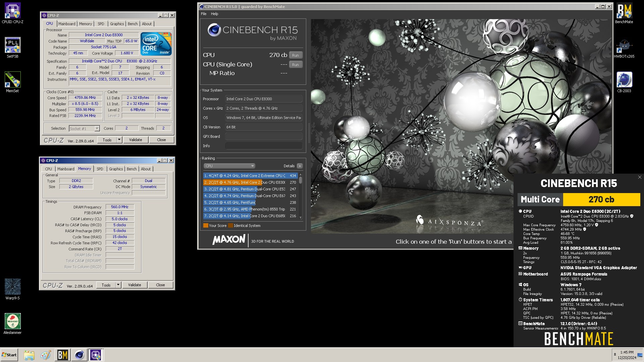Image resolution: width=644 pixels, height=362 pixels.
Task: Switch to BenchMate on the taskbar
Action: (x=62, y=355)
